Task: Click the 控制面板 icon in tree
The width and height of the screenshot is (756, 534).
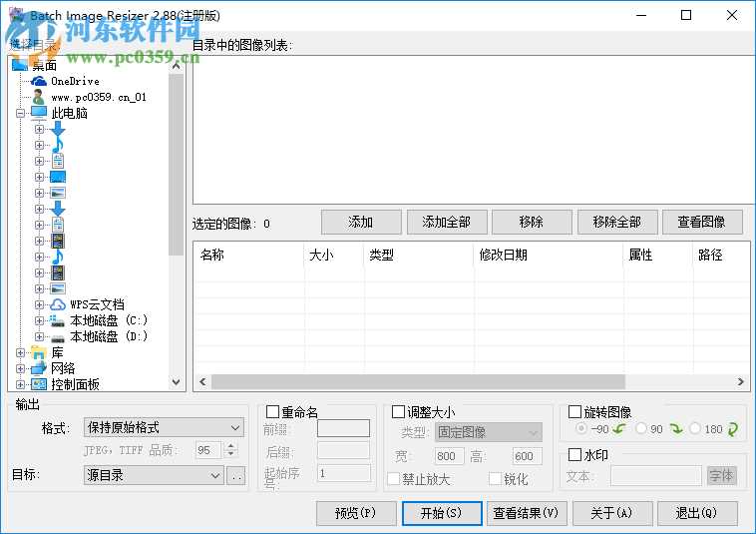Action: (x=39, y=384)
